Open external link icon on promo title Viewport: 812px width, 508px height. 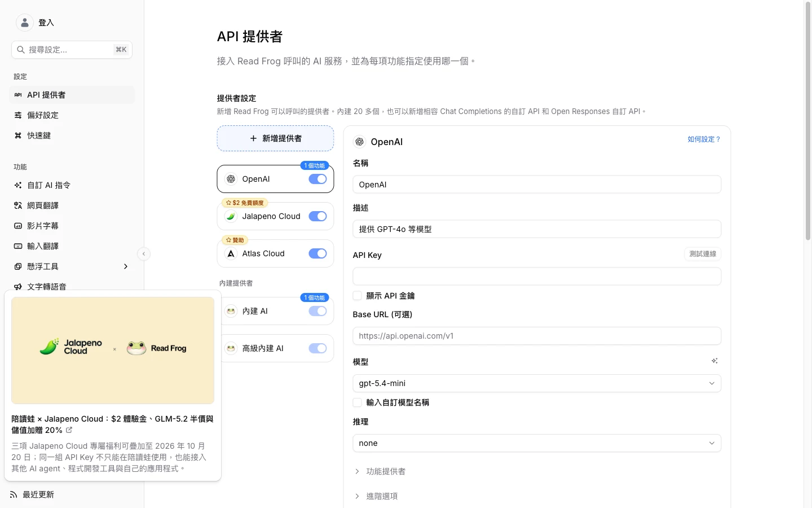tap(69, 430)
